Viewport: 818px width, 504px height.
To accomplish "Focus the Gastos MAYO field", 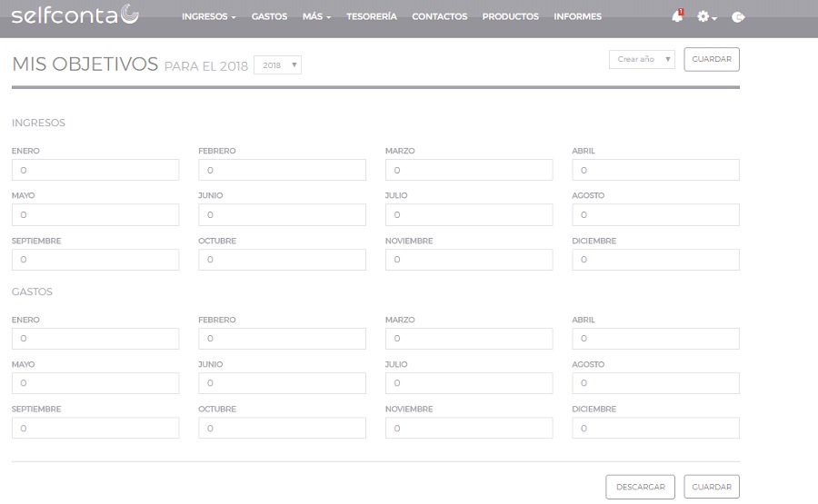I will (x=95, y=383).
